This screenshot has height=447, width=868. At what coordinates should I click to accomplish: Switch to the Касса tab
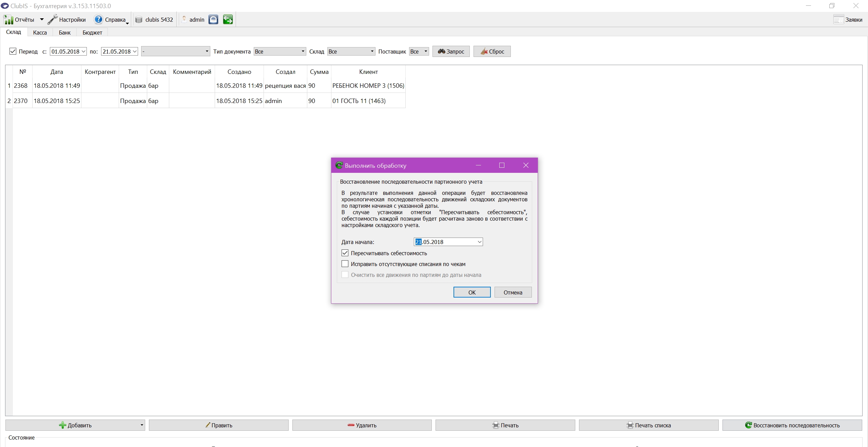(40, 33)
